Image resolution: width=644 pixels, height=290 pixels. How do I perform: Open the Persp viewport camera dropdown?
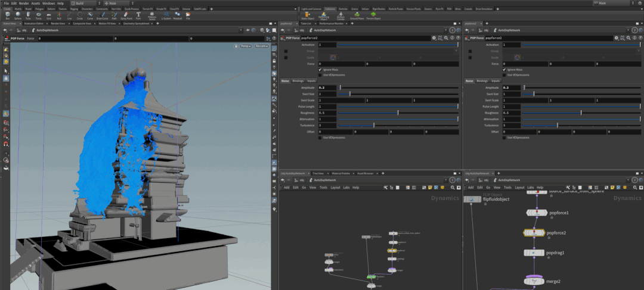pos(246,46)
